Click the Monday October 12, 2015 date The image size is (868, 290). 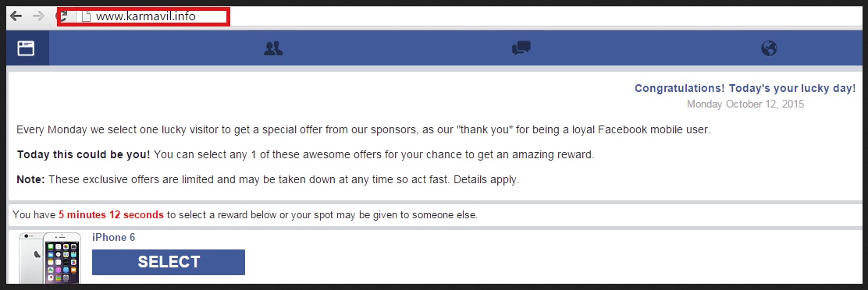coord(745,104)
